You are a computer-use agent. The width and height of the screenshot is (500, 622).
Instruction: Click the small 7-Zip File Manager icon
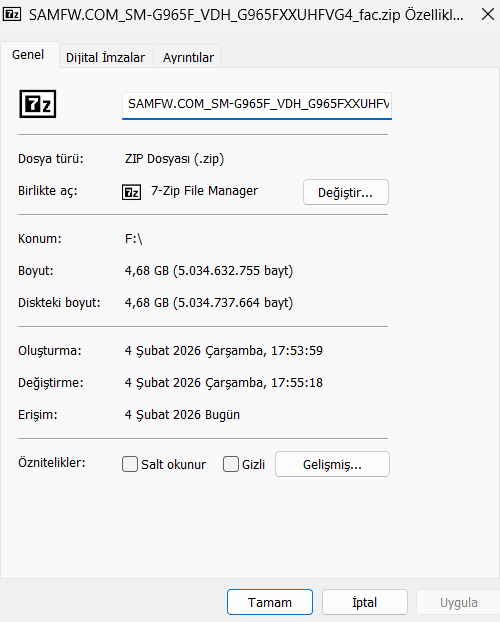pyautogui.click(x=131, y=192)
